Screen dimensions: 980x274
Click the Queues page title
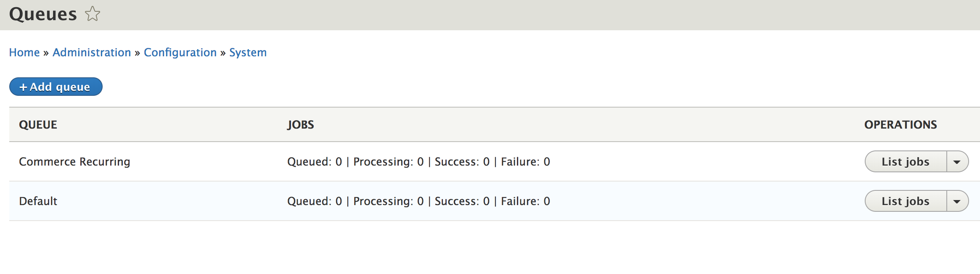click(x=43, y=14)
